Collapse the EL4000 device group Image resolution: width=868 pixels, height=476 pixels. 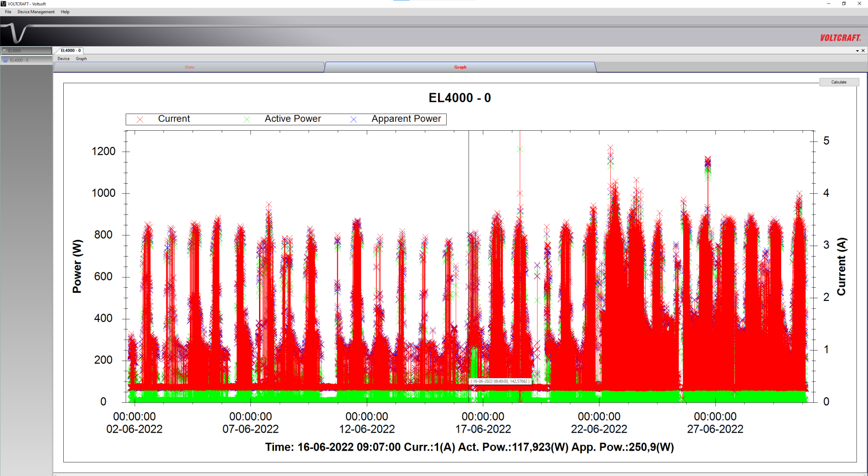(x=4, y=51)
